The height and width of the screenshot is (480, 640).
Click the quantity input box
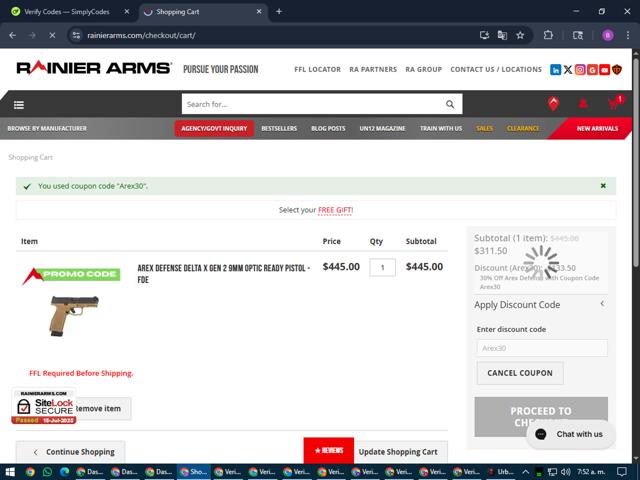pyautogui.click(x=382, y=268)
